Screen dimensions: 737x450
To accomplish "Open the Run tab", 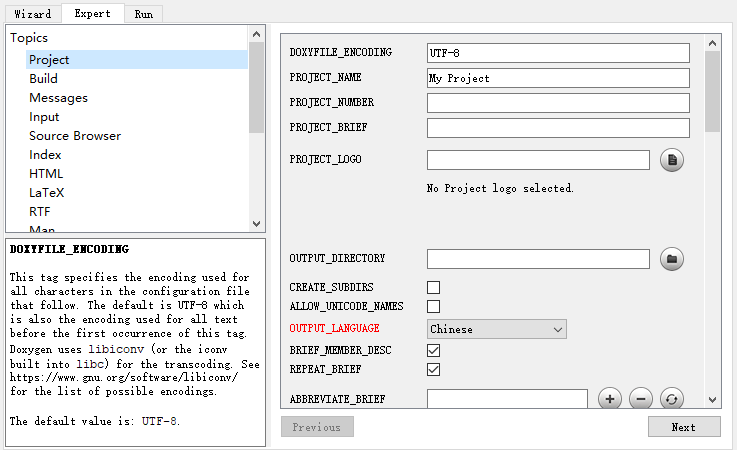I will pyautogui.click(x=143, y=14).
